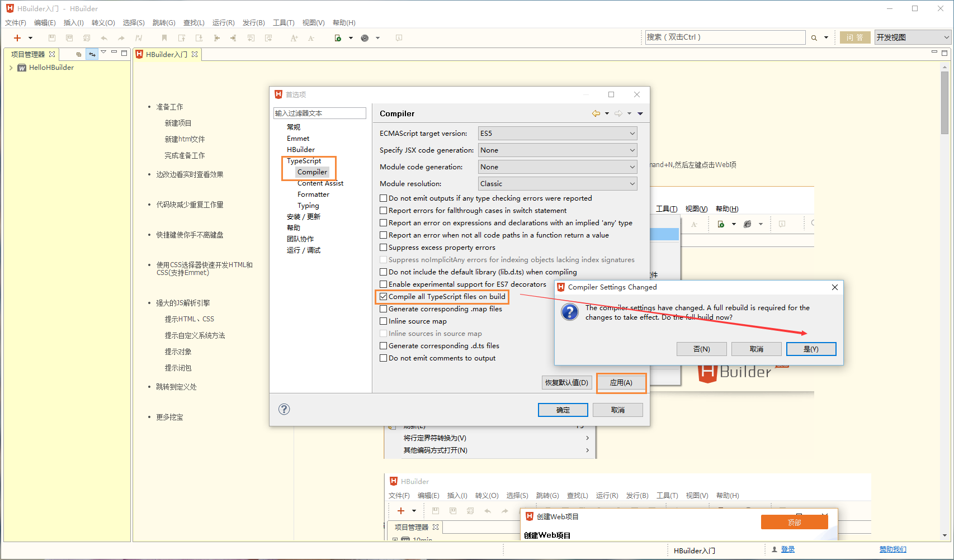Use the Undo icon in the toolbar
Screen dimensions: 954x560
click(x=104, y=37)
